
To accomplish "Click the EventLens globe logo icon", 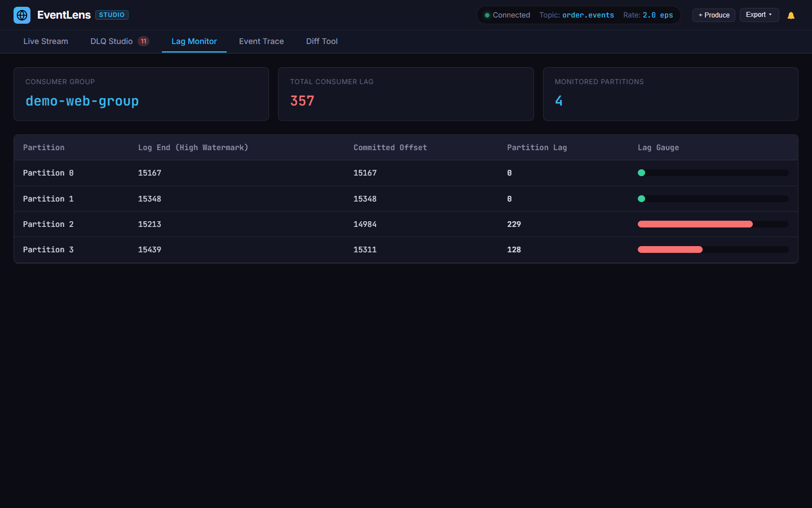I will click(x=22, y=15).
